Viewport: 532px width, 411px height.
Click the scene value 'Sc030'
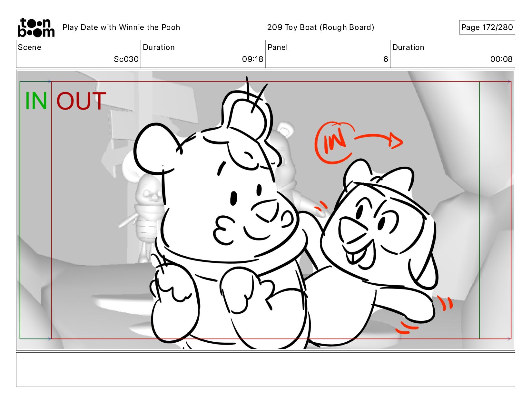pos(126,59)
